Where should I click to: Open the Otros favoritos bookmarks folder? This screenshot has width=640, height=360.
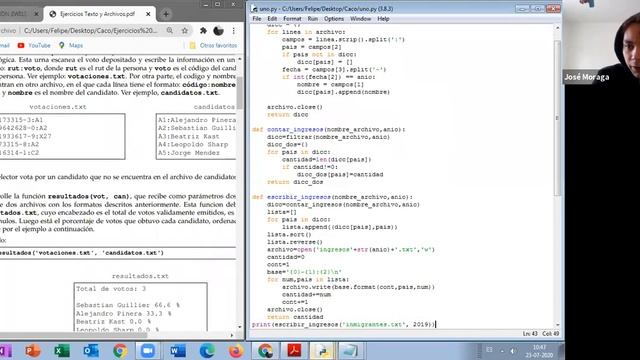pyautogui.click(x=213, y=45)
